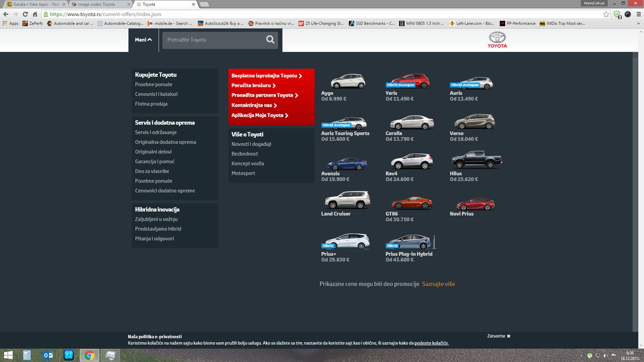Select the Avensis car thumbnail
Screen dimensions: 644x362
click(348, 163)
